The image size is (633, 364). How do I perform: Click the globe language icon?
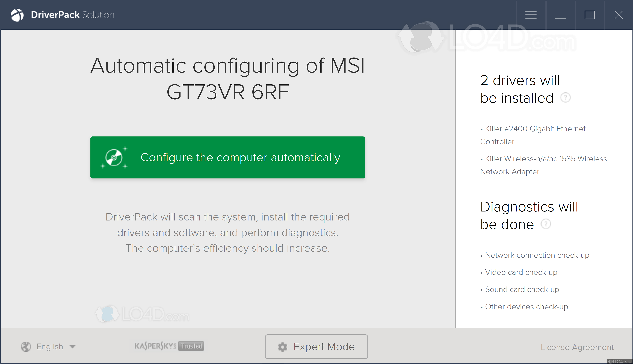[x=26, y=347]
